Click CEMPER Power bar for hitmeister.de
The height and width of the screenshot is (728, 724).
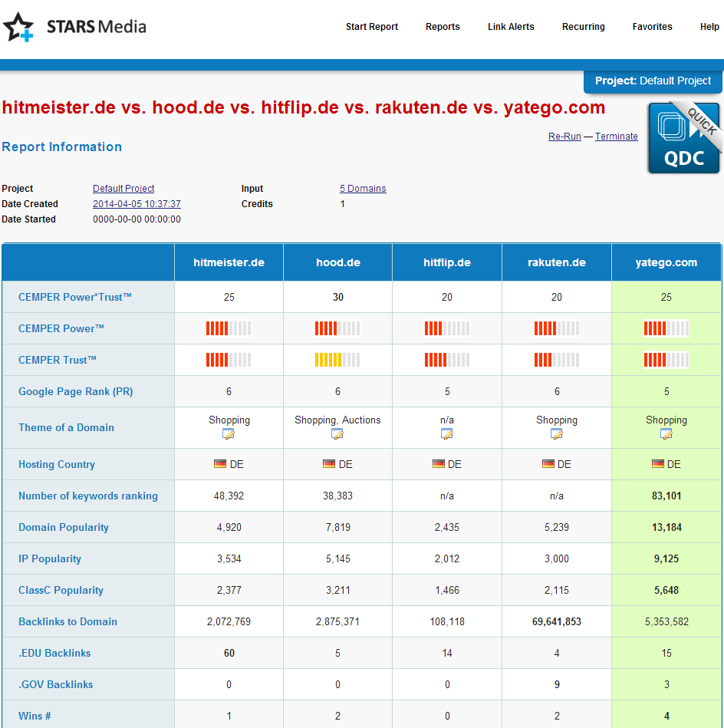(229, 328)
